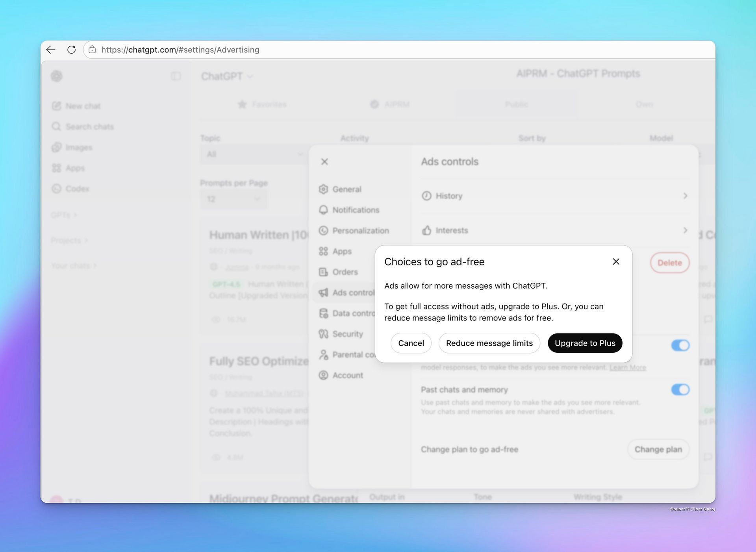Screen dimensions: 756x552
Task: Click the Notifications bell icon
Action: [323, 210]
